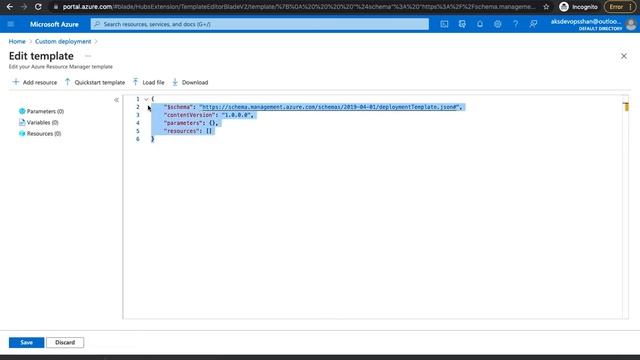Viewport: 640px width, 360px height.
Task: Open the portal settings gear
Action: coord(498,24)
